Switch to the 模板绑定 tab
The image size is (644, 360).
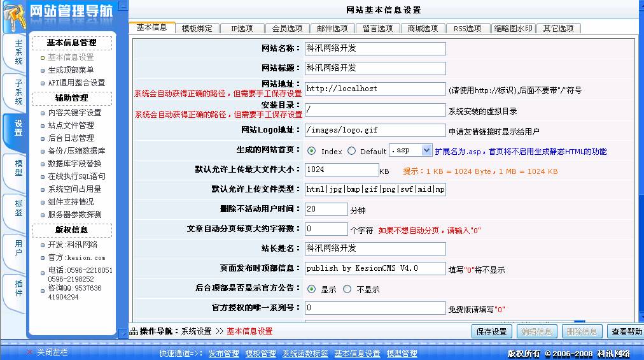point(197,28)
